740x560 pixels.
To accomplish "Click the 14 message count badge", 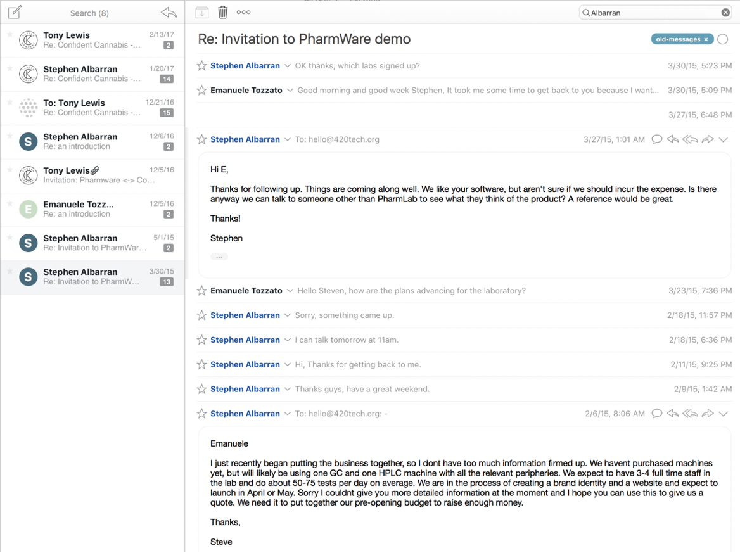I will coord(167,79).
